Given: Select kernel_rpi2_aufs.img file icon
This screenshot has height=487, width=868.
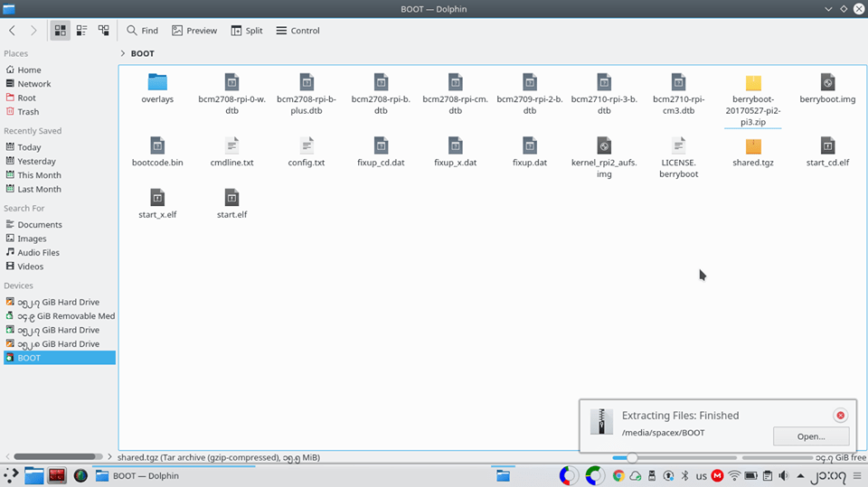Looking at the screenshot, I should point(604,145).
